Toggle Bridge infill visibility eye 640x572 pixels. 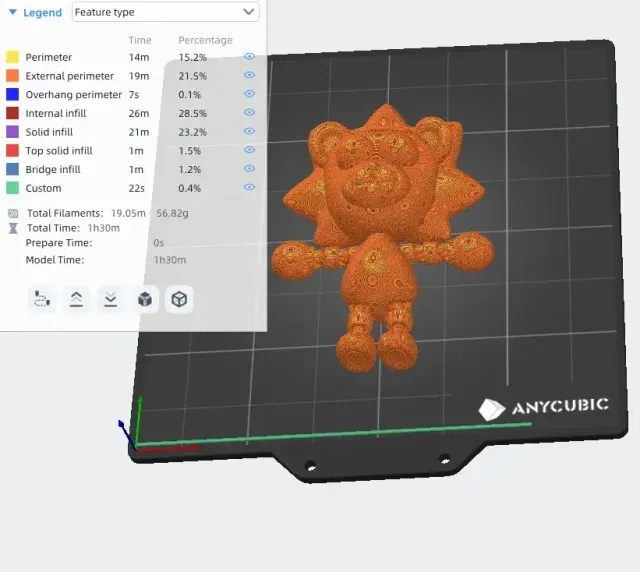click(x=249, y=169)
